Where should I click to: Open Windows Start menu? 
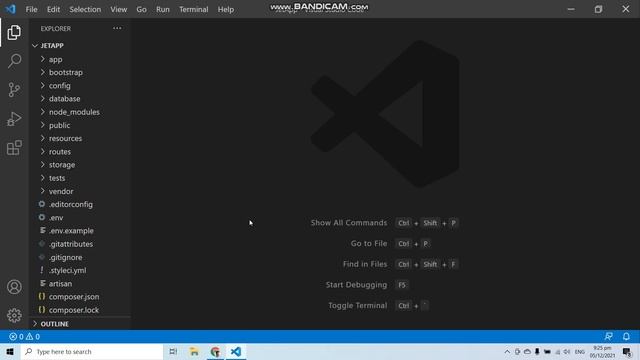click(x=10, y=351)
